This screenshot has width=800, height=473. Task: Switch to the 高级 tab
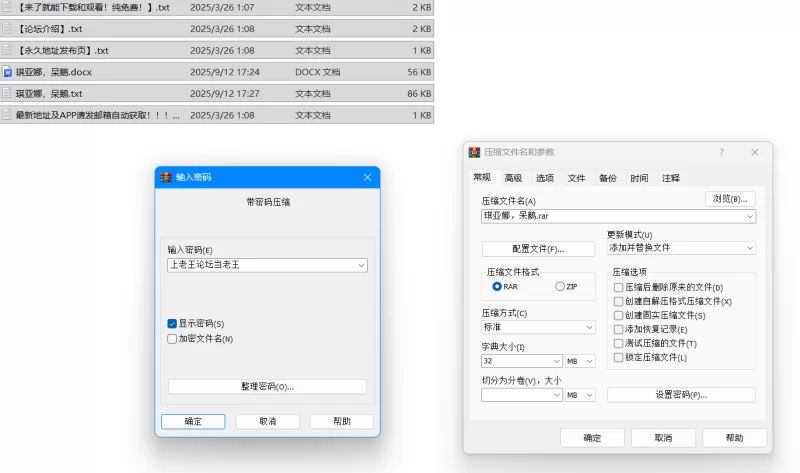click(x=513, y=178)
